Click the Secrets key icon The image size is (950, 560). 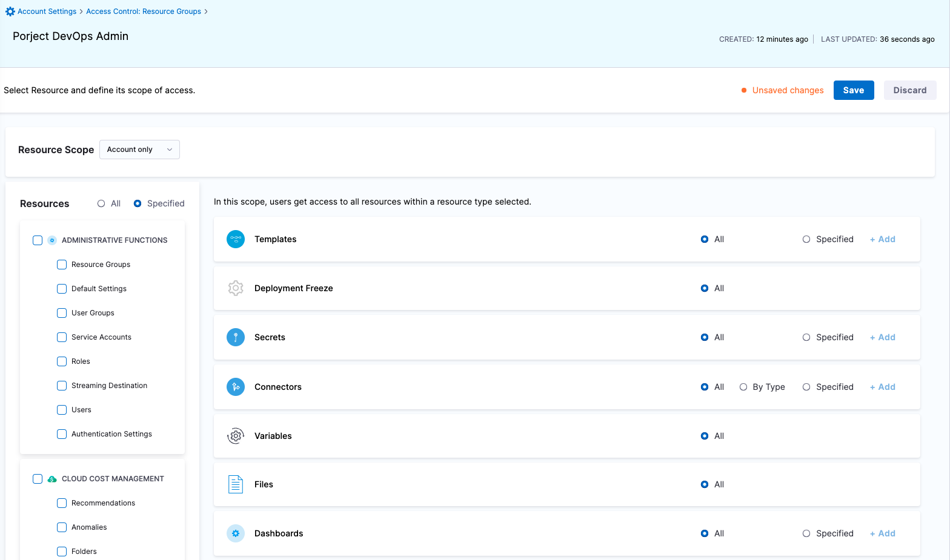[236, 337]
